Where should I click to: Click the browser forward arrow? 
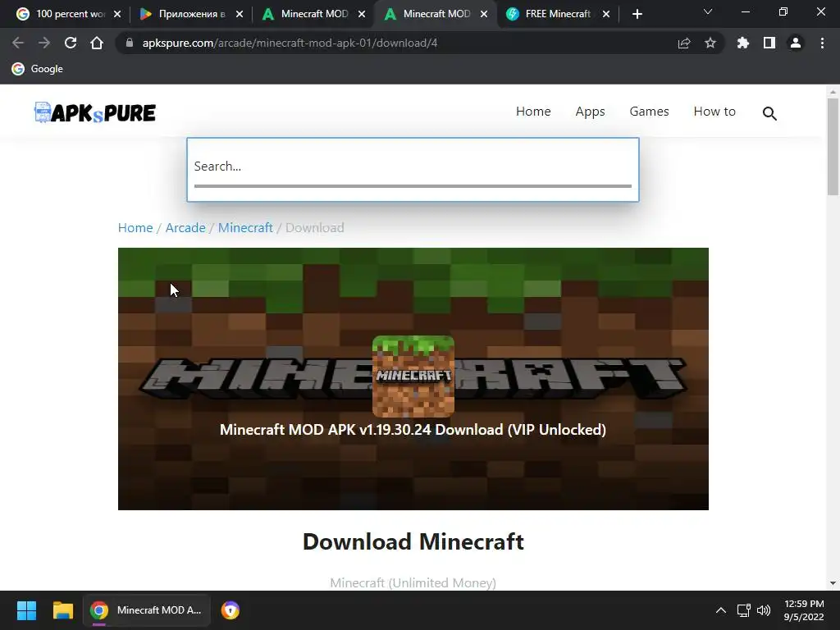pyautogui.click(x=44, y=43)
